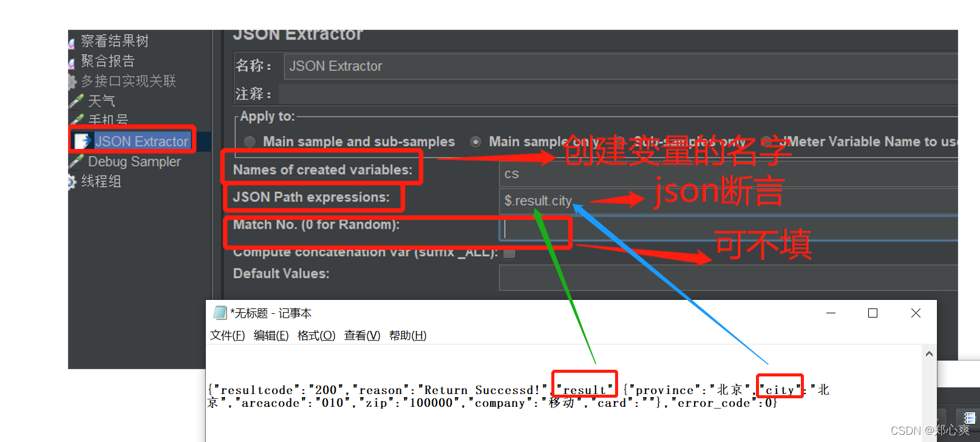980x442 pixels.
Task: Click the Names of created variables field
Action: (728, 174)
